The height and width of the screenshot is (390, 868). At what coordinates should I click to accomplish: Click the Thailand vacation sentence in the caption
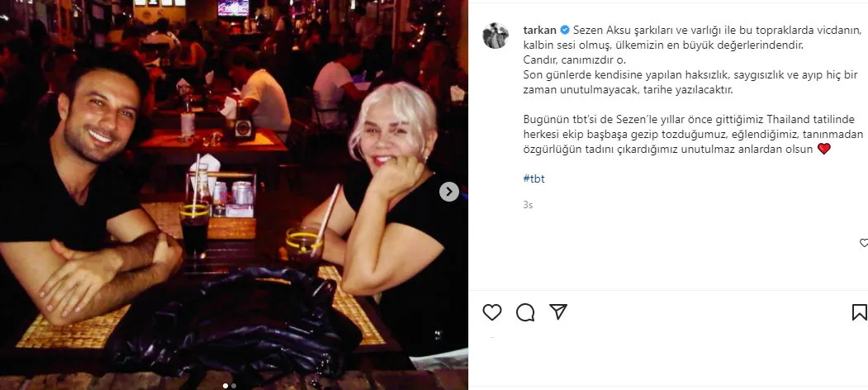(x=677, y=134)
